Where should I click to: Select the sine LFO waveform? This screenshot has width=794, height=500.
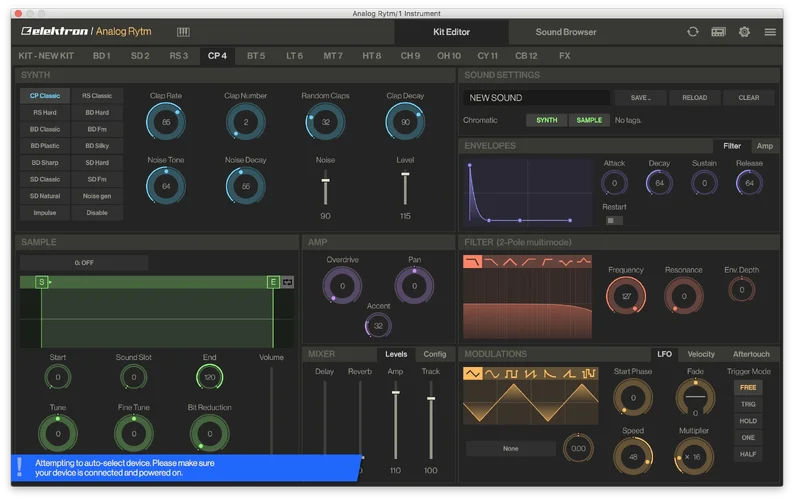click(x=492, y=374)
